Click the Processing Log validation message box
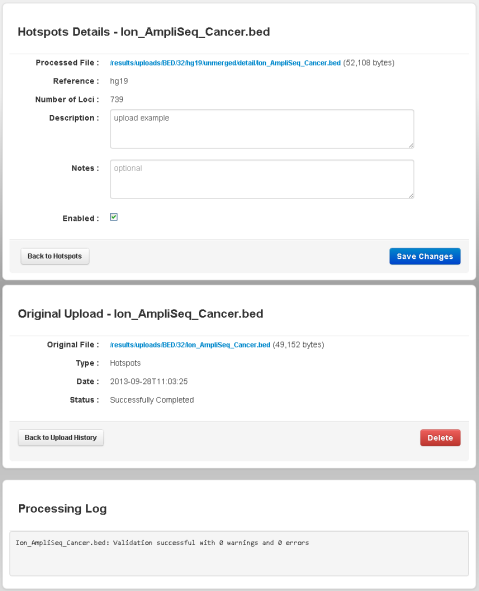The width and height of the screenshot is (479, 591). click(x=239, y=553)
